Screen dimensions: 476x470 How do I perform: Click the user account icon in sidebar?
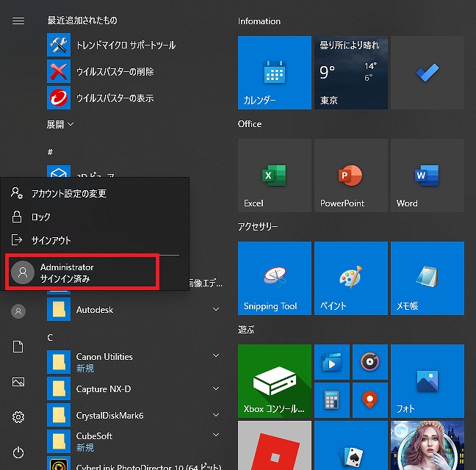pyautogui.click(x=18, y=311)
